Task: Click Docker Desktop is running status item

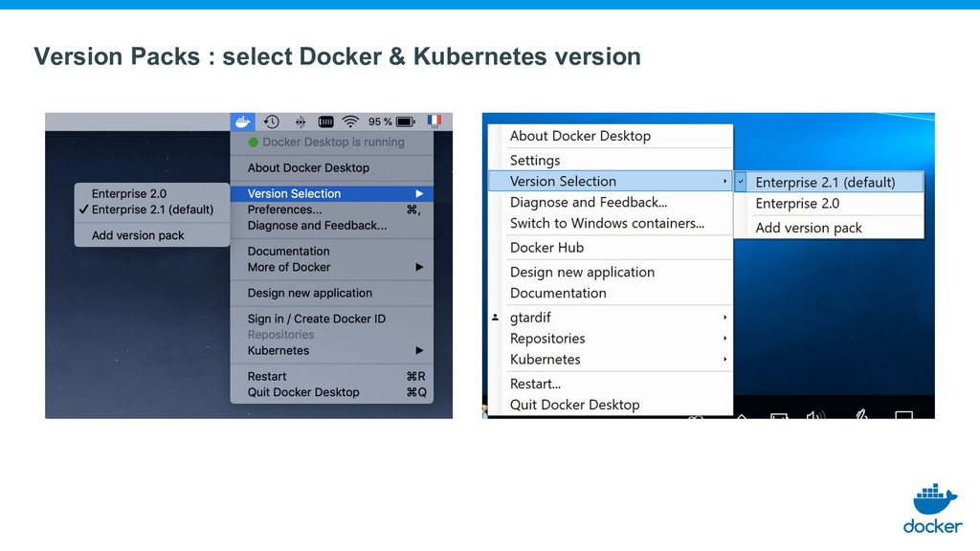Action: pos(332,143)
